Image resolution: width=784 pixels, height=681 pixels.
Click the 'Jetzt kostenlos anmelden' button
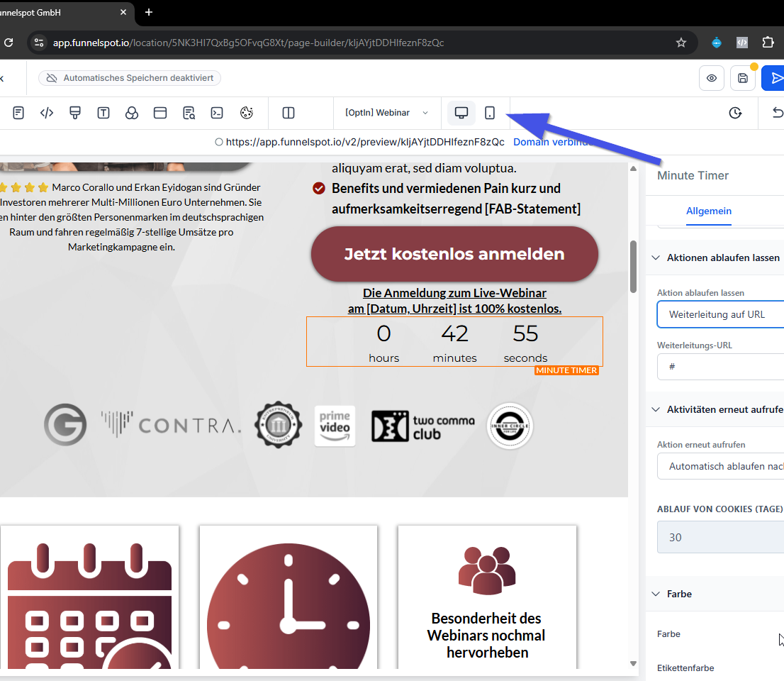(x=454, y=254)
